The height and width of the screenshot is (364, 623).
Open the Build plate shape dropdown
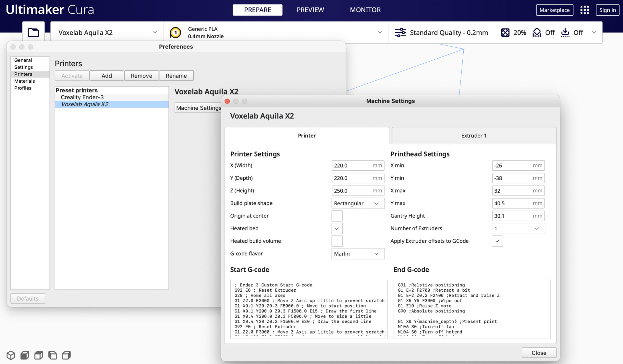(x=358, y=203)
